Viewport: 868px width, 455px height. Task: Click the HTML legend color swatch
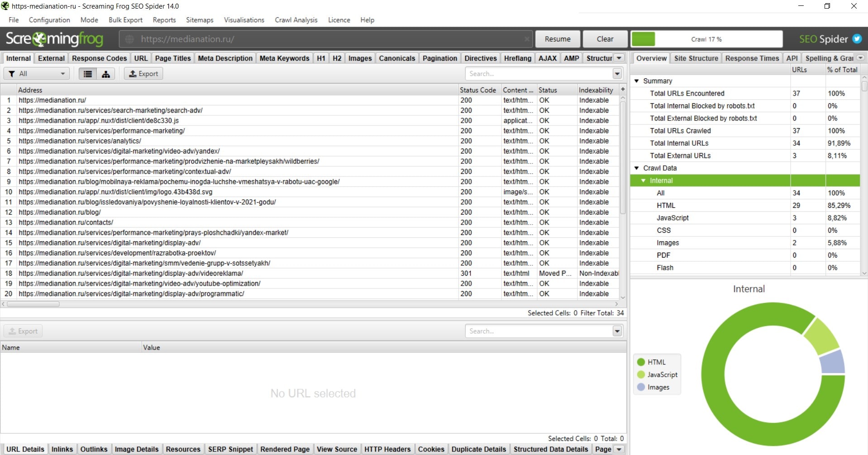(x=641, y=362)
